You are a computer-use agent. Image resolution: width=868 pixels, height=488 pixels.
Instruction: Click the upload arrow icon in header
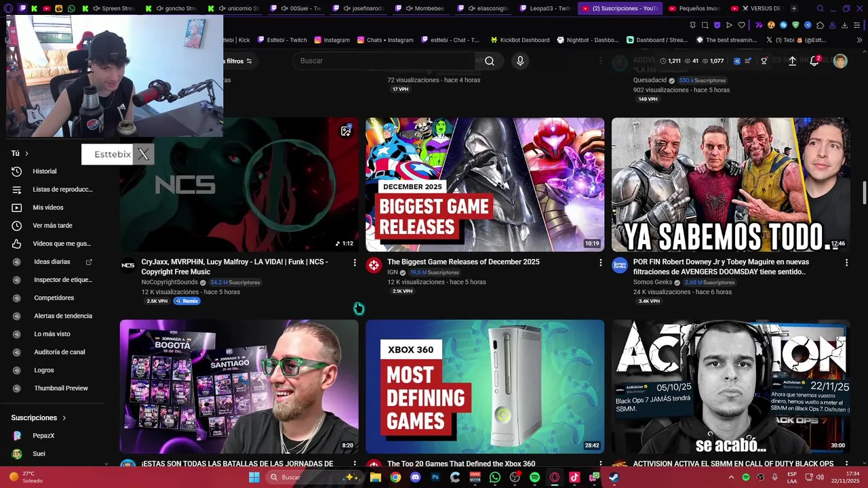click(x=792, y=61)
